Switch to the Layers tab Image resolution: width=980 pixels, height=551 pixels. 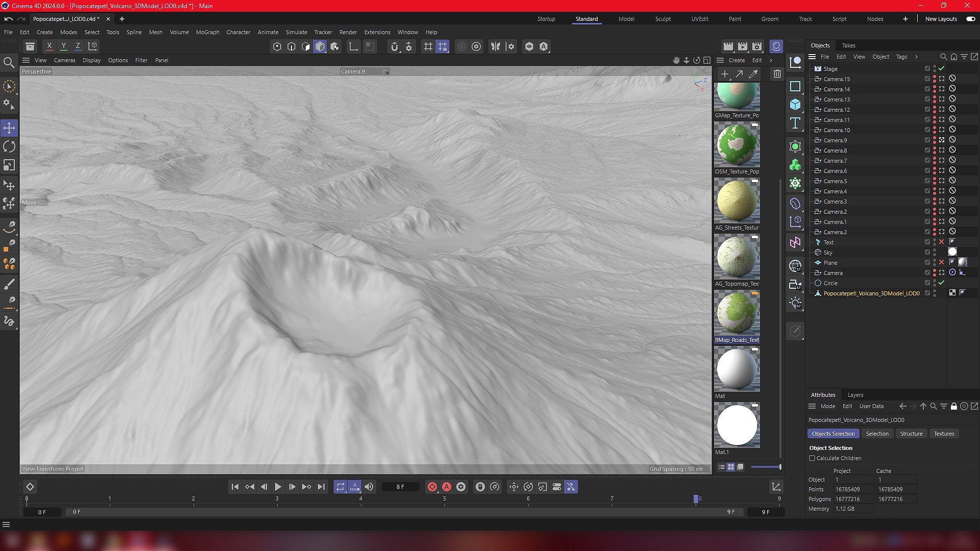tap(855, 395)
